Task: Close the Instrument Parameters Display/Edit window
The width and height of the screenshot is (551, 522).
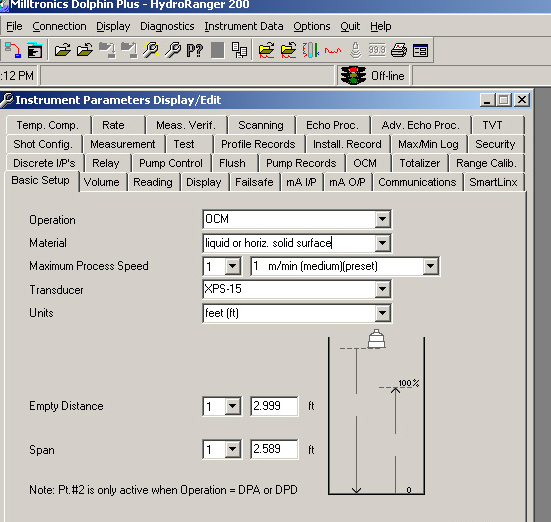Action: click(x=522, y=100)
